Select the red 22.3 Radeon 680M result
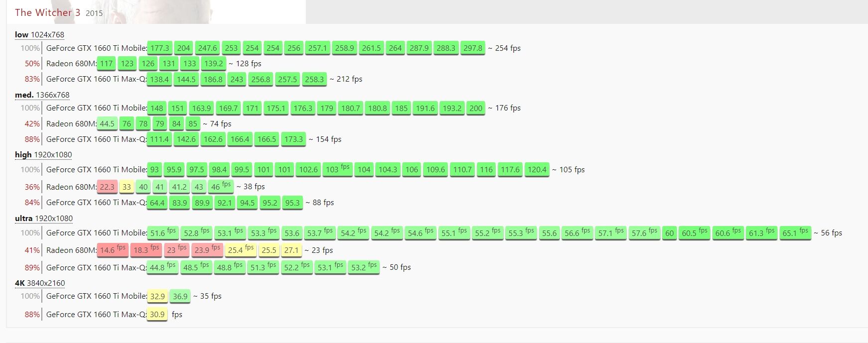 (x=107, y=187)
